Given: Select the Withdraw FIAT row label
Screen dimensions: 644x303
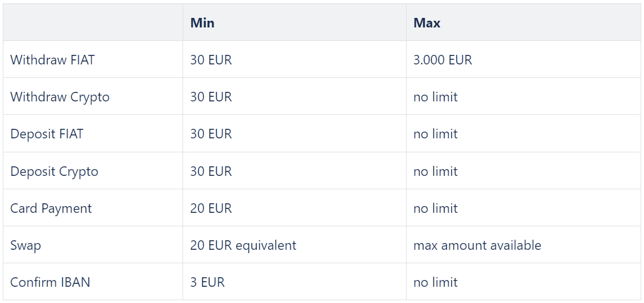Looking at the screenshot, I should tap(52, 59).
